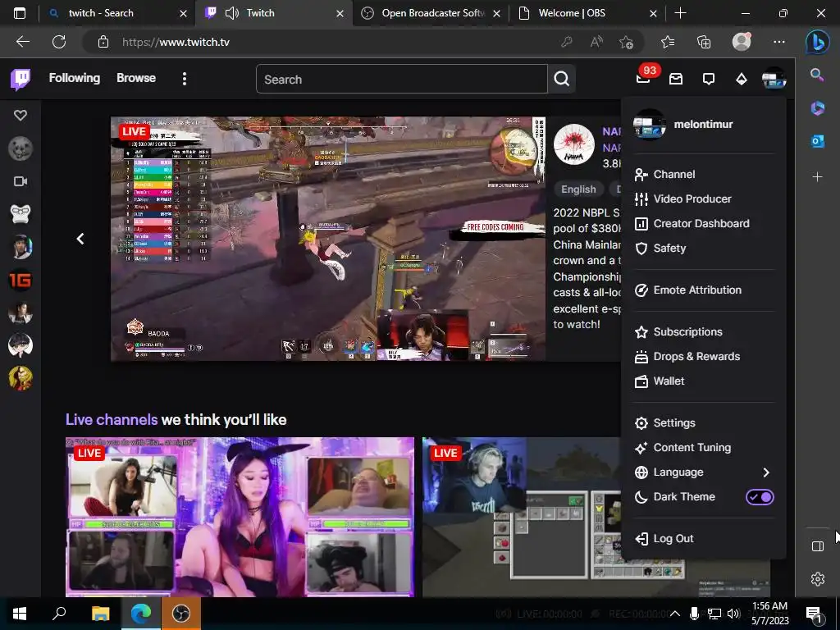The image size is (840, 630).
Task: Open the three-dot more menu beside Browse
Action: click(x=185, y=79)
